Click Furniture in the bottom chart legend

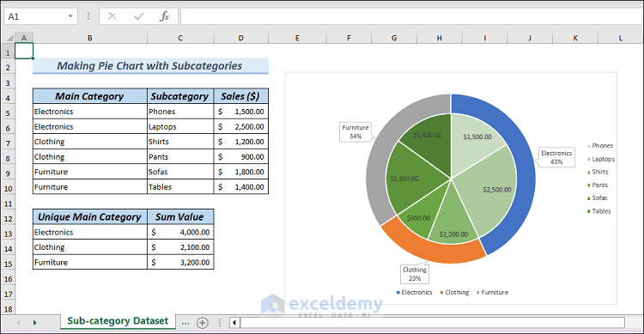pyautogui.click(x=493, y=292)
